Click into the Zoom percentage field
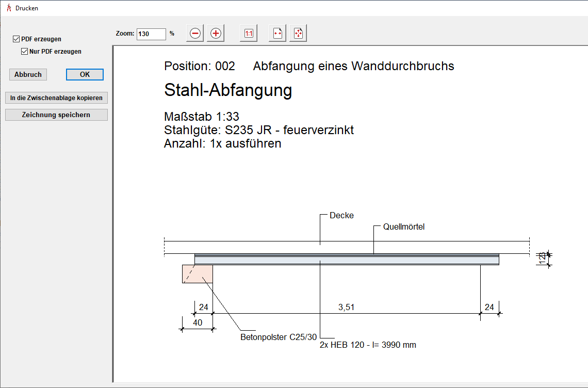The width and height of the screenshot is (588, 388). (x=151, y=34)
